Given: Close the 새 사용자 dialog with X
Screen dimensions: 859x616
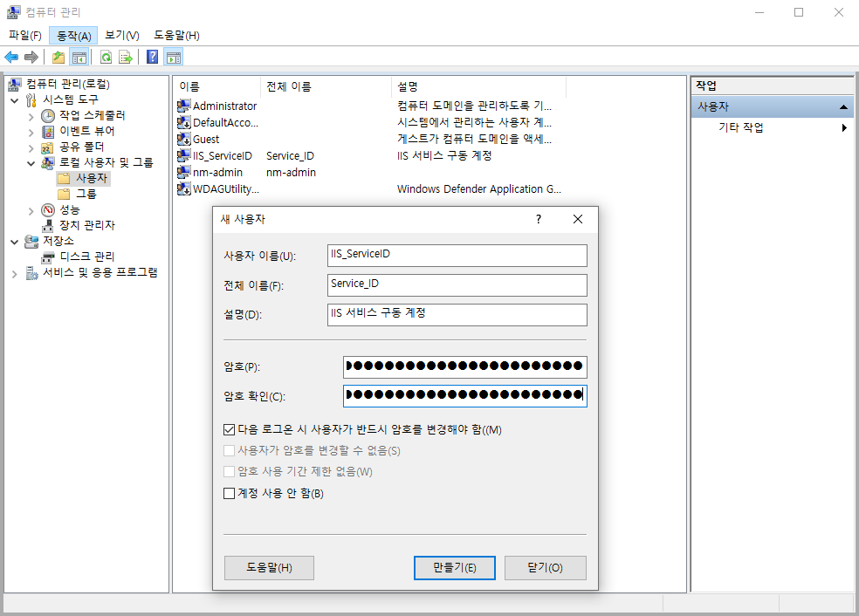Looking at the screenshot, I should coord(577,219).
